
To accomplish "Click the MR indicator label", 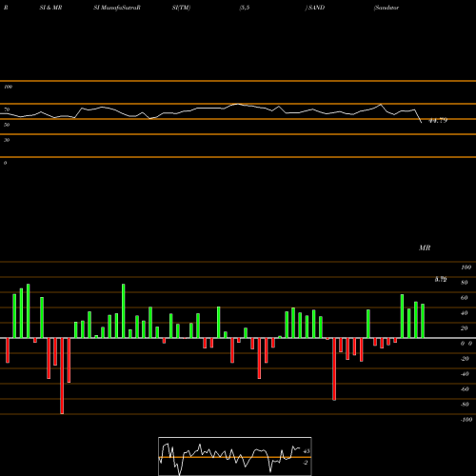I will coord(425,248).
